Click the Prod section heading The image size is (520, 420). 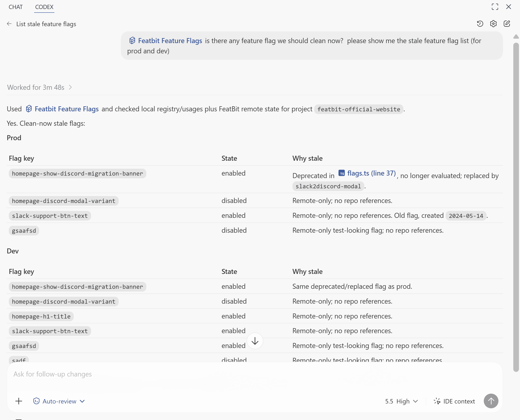click(x=14, y=138)
